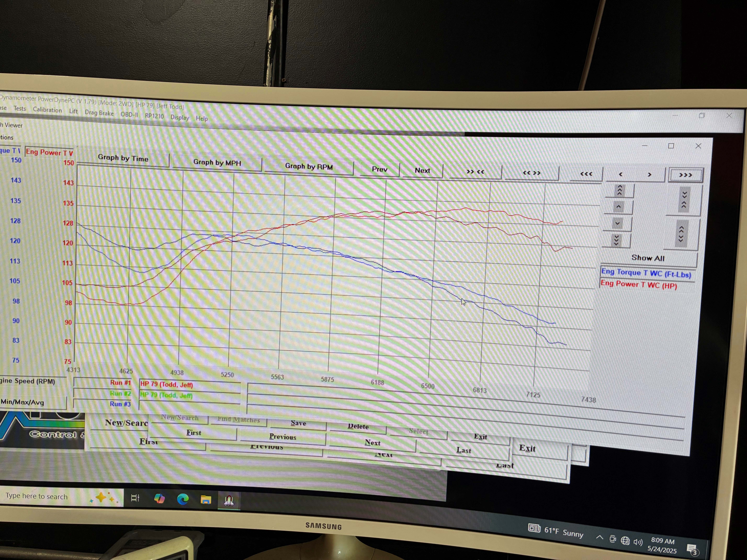Viewport: 747px width, 560px height.
Task: Click the Next graph button next to Prev
Action: tap(422, 170)
